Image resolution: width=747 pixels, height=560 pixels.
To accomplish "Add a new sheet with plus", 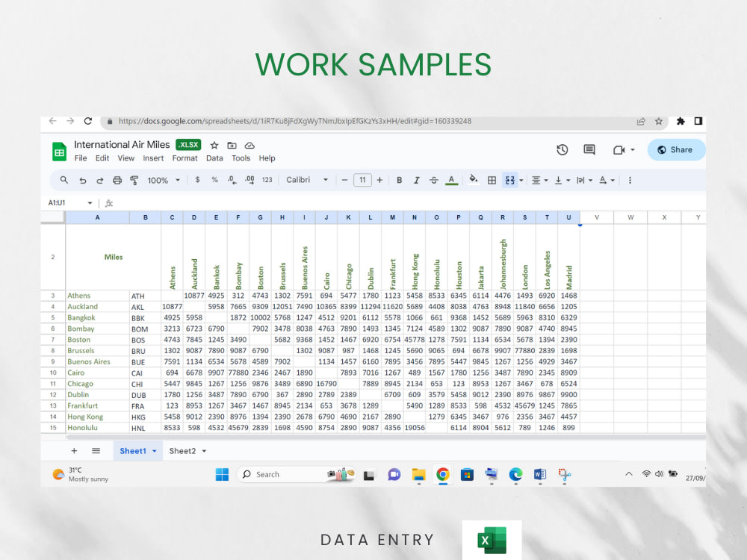I will point(74,450).
